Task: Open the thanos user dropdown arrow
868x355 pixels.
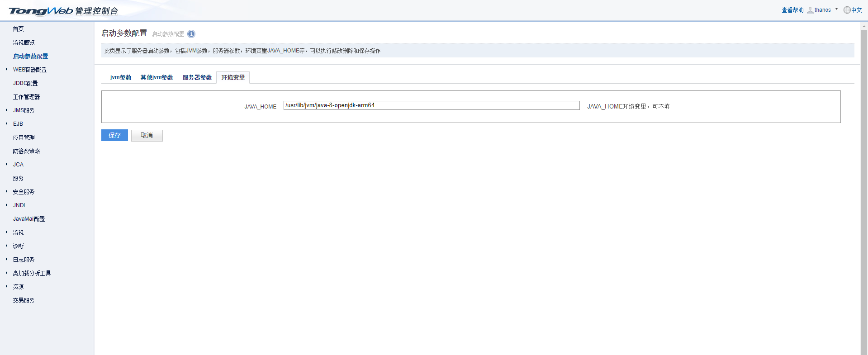Action: (836, 9)
